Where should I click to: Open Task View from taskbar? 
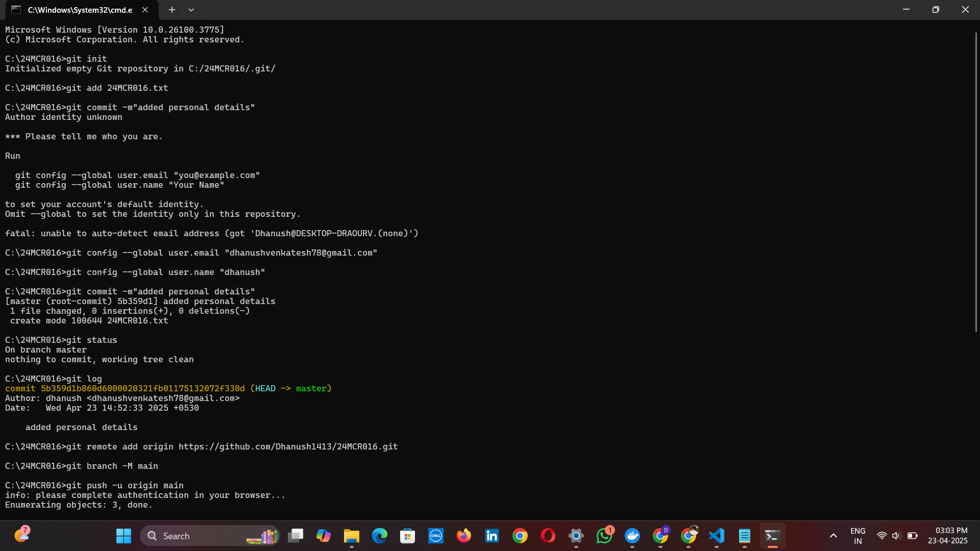[x=296, y=536]
